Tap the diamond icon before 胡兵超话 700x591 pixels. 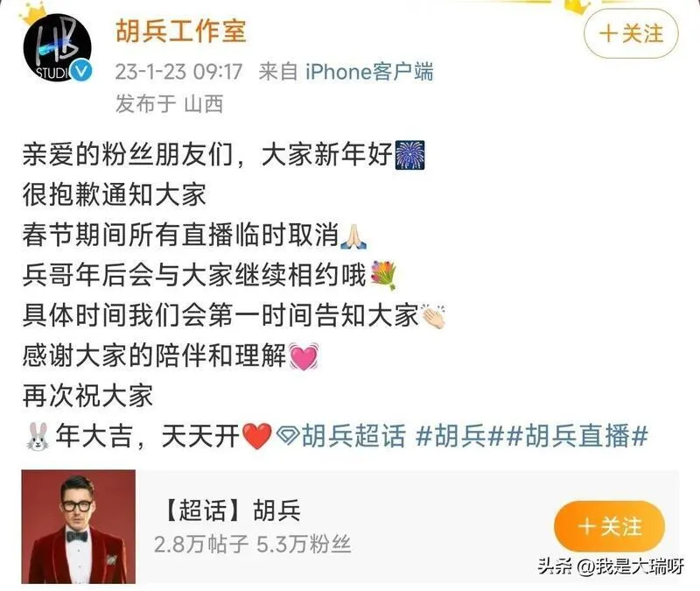point(288,436)
